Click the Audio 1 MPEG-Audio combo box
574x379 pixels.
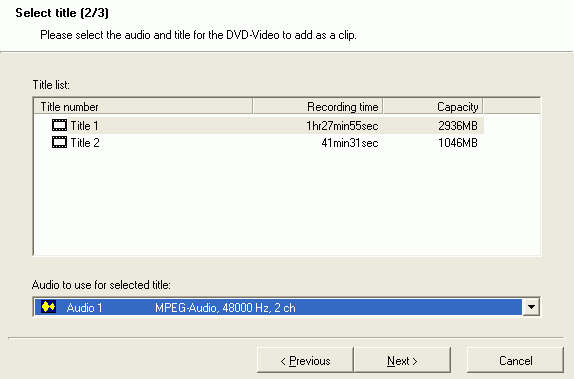tap(286, 307)
